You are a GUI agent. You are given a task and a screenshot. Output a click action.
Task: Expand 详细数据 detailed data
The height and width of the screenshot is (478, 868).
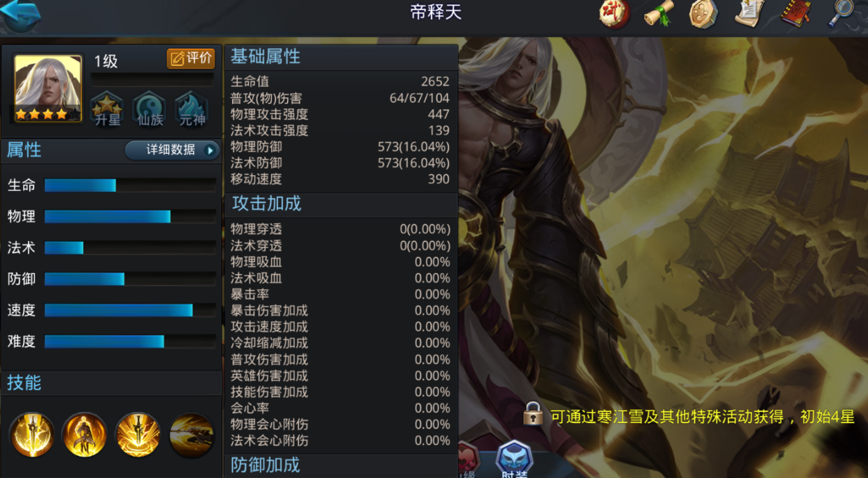(172, 150)
